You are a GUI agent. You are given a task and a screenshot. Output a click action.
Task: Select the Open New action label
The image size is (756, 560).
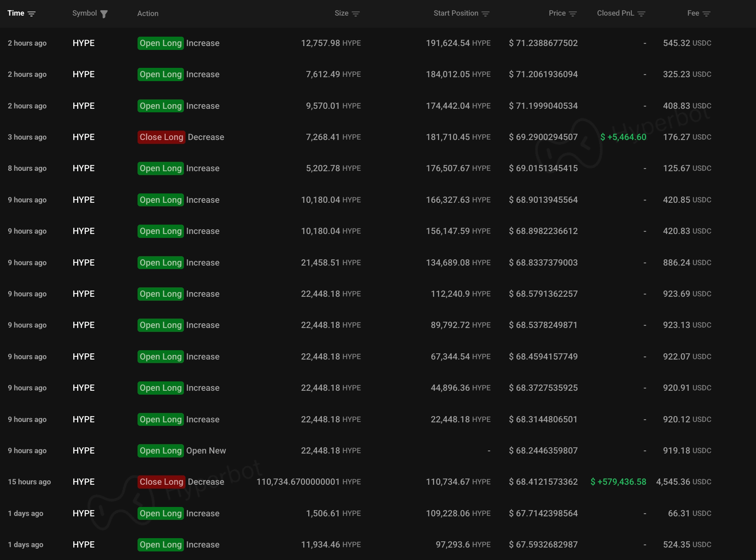(206, 450)
